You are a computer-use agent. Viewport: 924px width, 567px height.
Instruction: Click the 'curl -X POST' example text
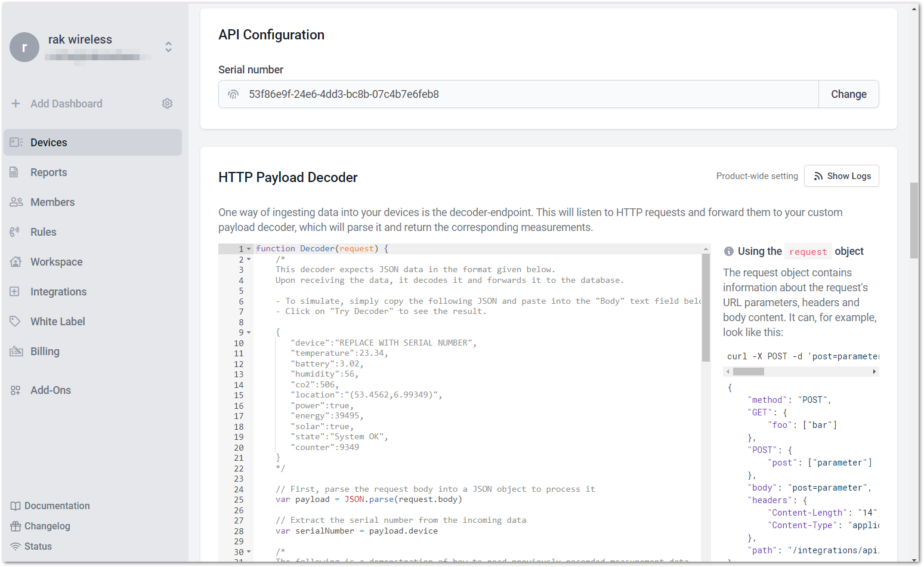click(802, 356)
